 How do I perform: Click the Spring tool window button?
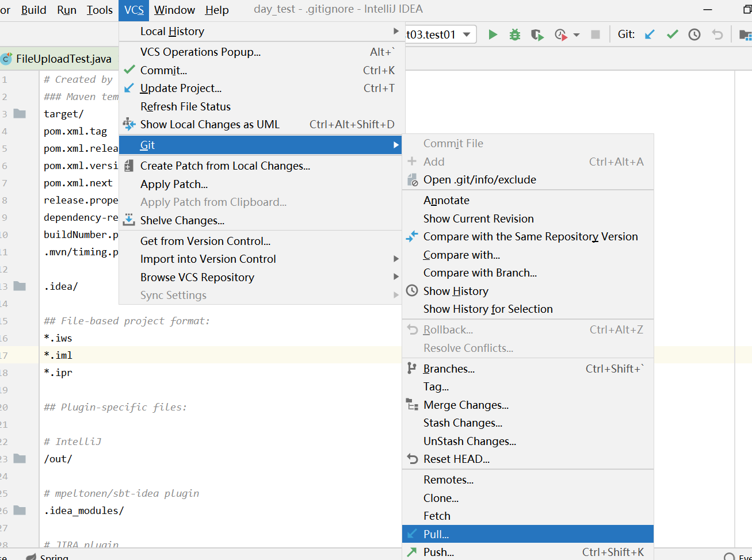[48, 557]
